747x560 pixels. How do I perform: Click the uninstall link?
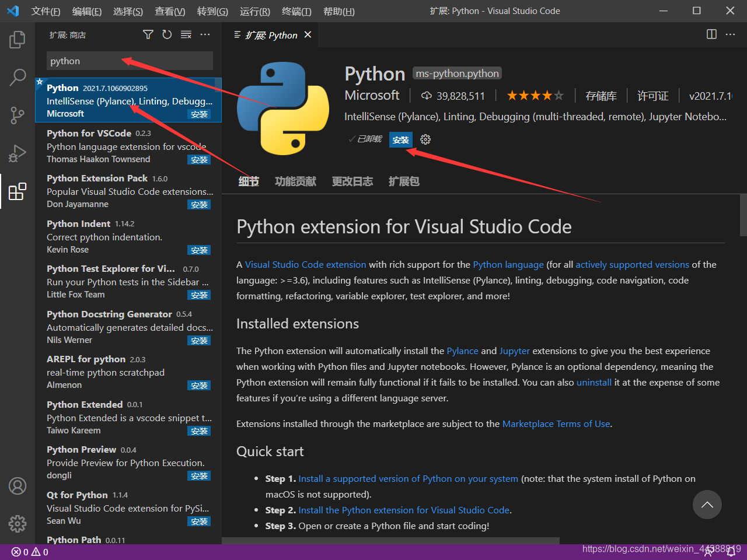[x=594, y=382]
